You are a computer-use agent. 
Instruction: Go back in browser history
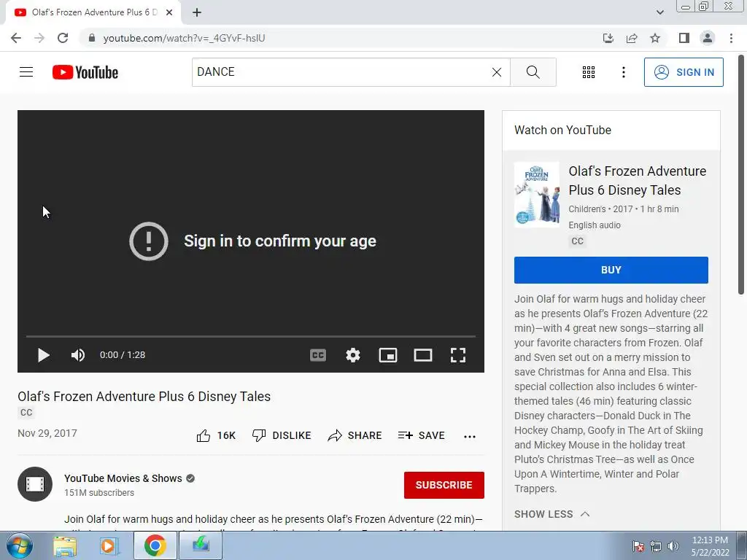point(16,38)
